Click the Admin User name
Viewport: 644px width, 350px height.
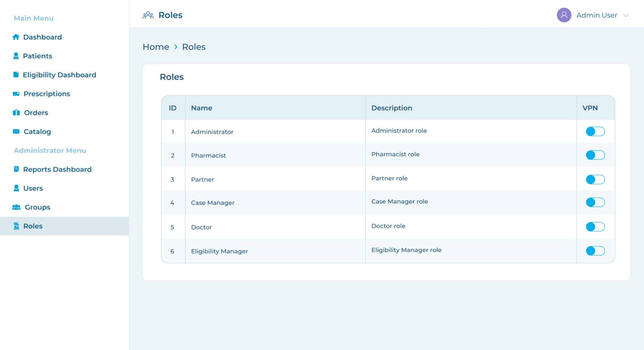coord(597,15)
